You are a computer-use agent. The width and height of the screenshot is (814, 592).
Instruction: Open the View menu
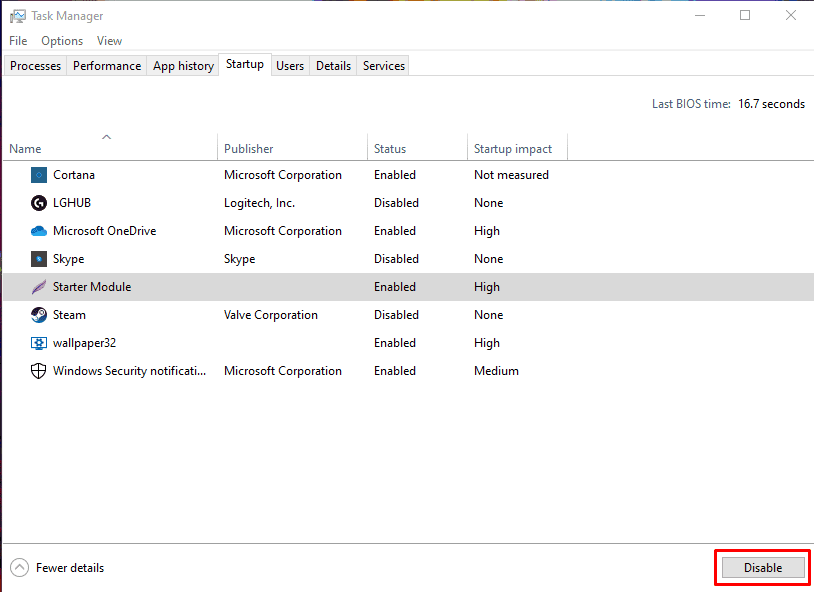(109, 41)
